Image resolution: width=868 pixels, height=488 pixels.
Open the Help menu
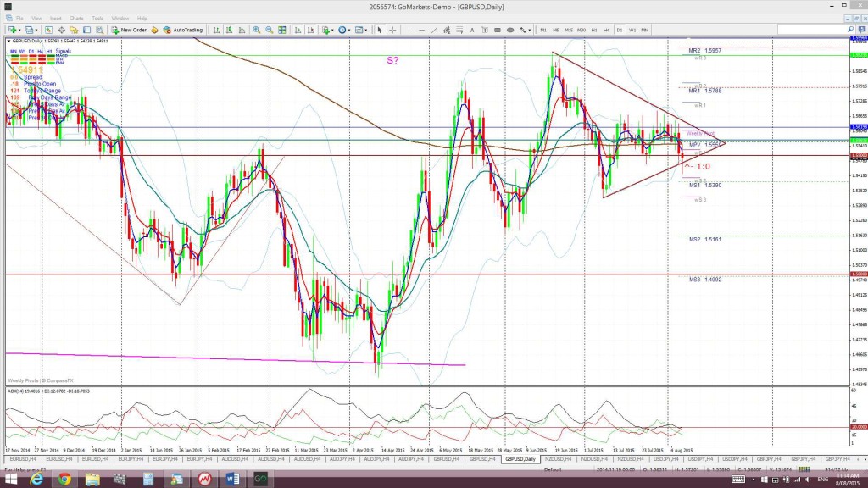tap(142, 19)
